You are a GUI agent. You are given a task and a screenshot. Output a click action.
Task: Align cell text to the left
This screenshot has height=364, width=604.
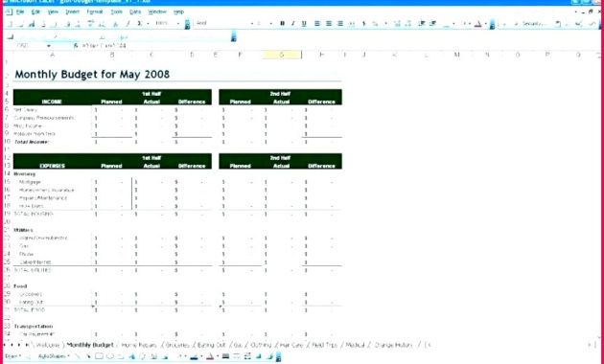[317, 24]
